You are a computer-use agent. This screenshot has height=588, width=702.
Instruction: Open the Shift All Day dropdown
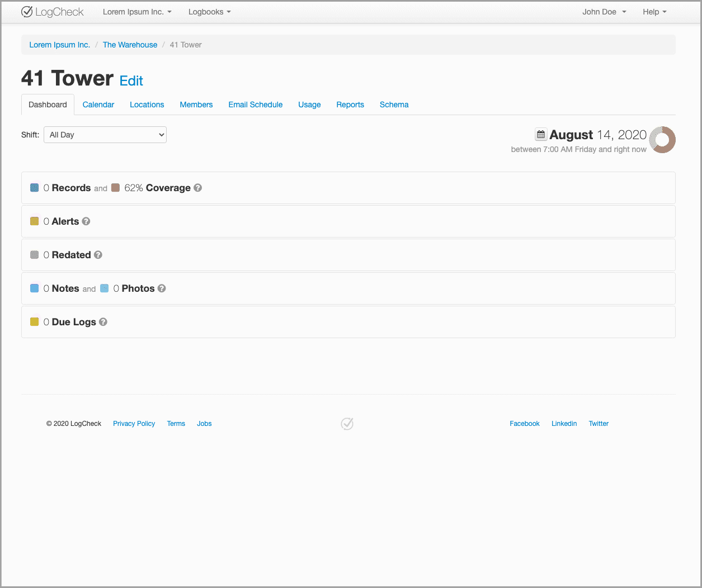pos(105,134)
